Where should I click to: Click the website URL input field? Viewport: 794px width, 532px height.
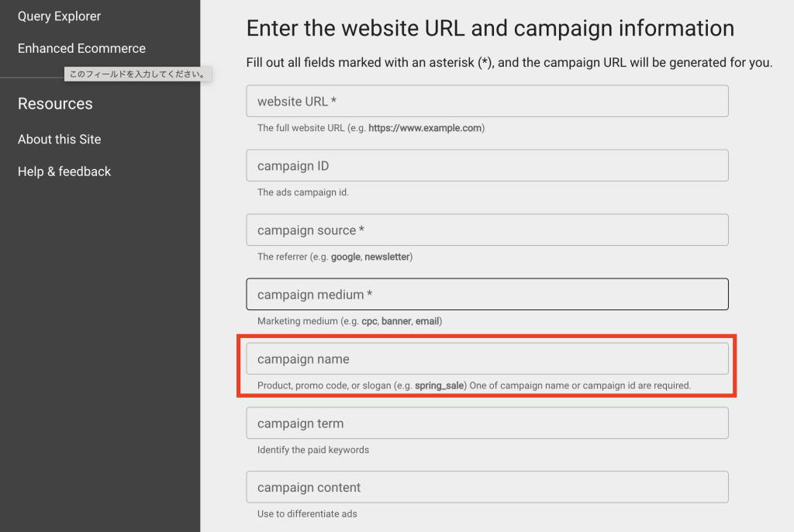487,101
